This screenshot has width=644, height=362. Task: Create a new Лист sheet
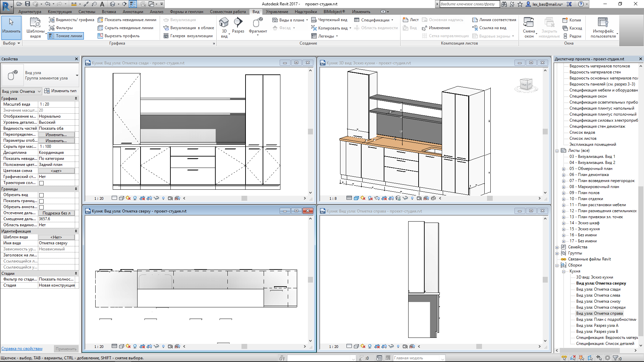[411, 20]
